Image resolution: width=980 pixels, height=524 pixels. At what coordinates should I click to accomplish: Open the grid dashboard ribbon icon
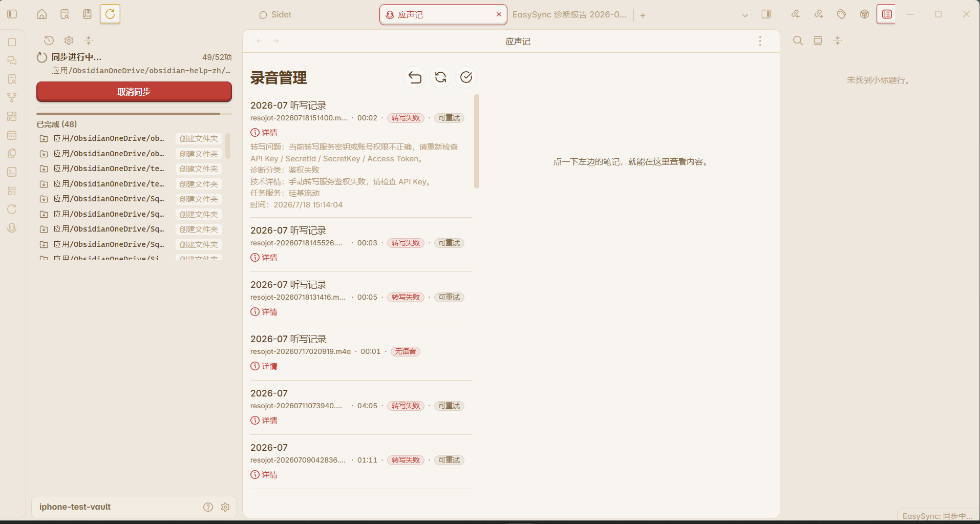point(12,116)
